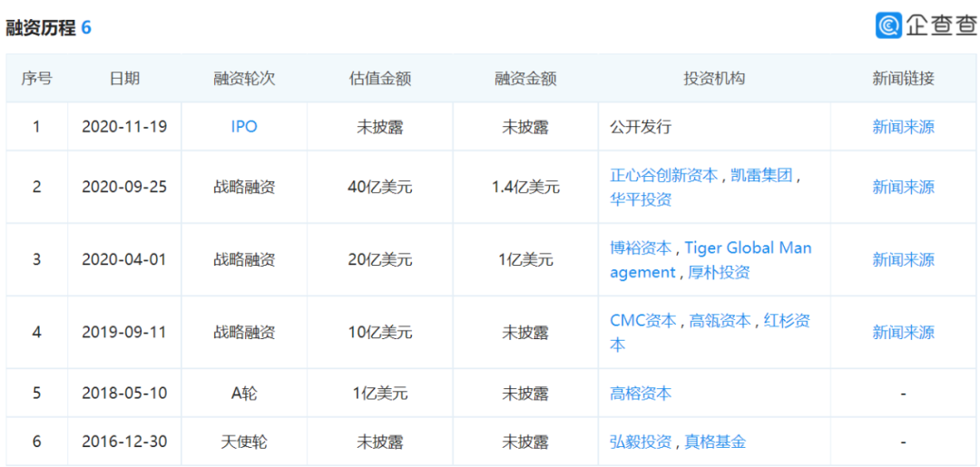Screen dimensions: 980x467
Task: Click the 融资金额 column header
Action: click(525, 79)
